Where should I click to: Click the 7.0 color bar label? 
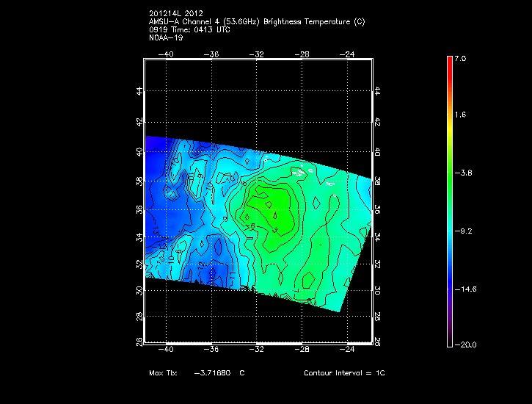click(x=459, y=58)
